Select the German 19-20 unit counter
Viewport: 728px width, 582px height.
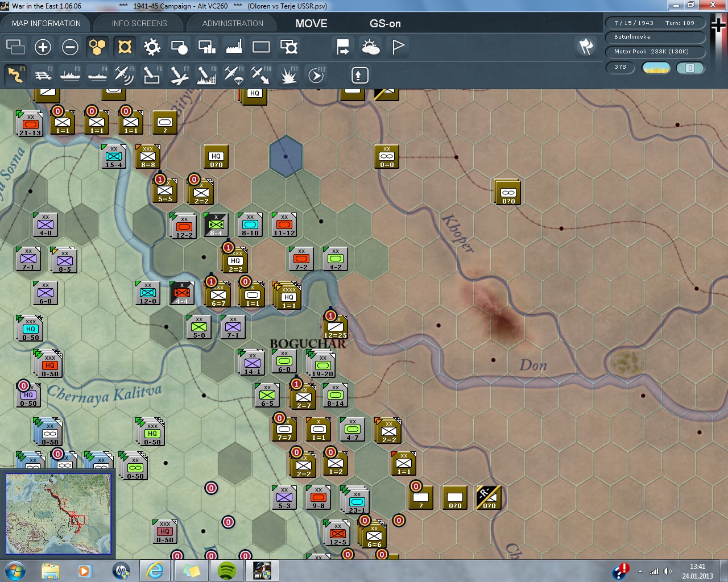point(322,364)
